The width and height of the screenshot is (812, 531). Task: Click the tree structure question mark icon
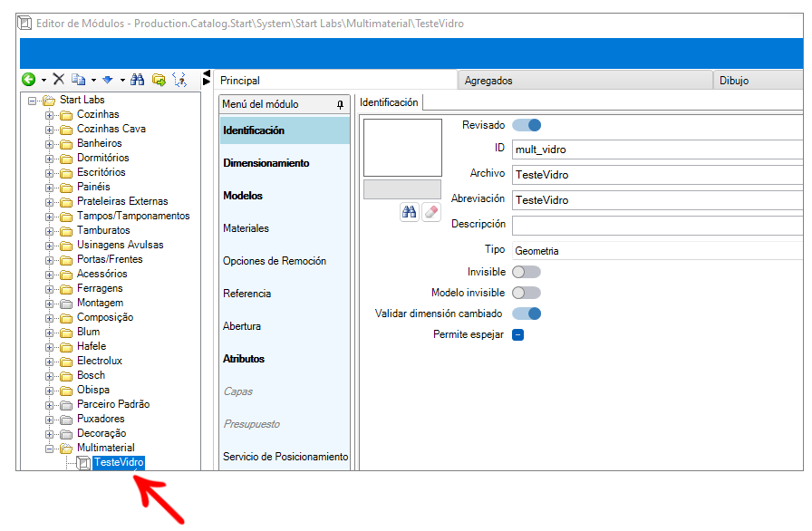point(179,80)
